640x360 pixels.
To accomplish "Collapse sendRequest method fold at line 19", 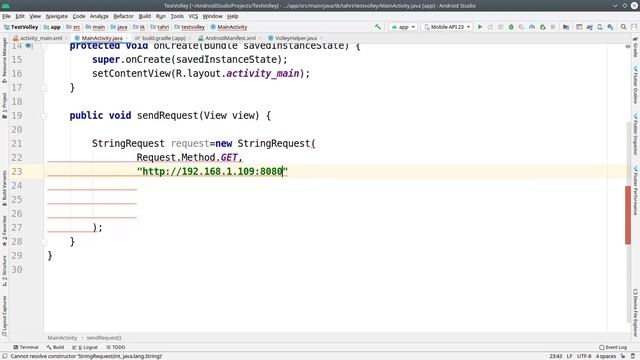I will pyautogui.click(x=44, y=116).
